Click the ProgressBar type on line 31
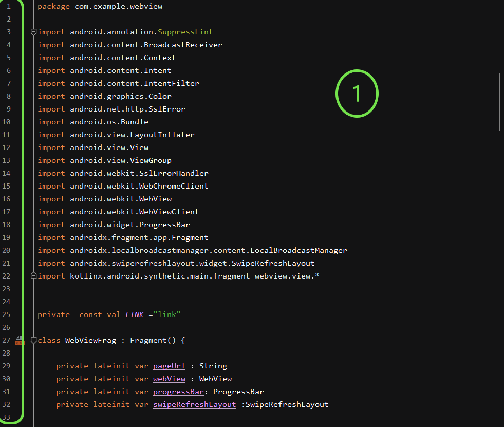 click(238, 392)
